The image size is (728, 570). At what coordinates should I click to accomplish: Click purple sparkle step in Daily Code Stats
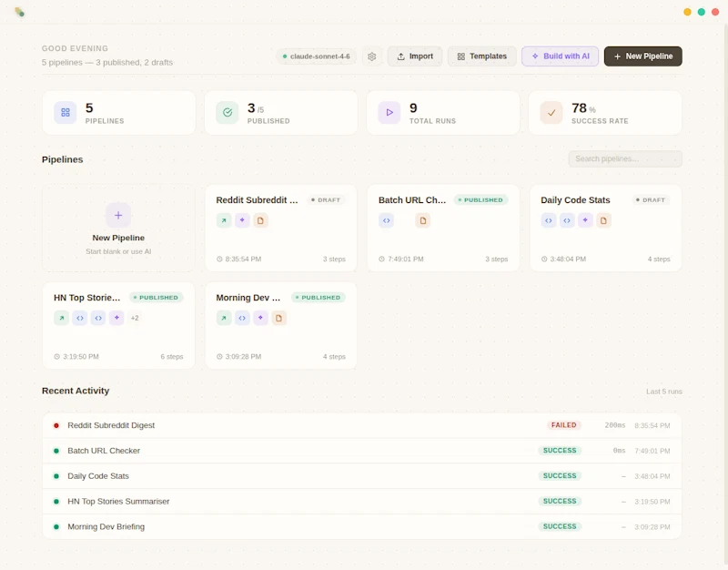pyautogui.click(x=585, y=220)
